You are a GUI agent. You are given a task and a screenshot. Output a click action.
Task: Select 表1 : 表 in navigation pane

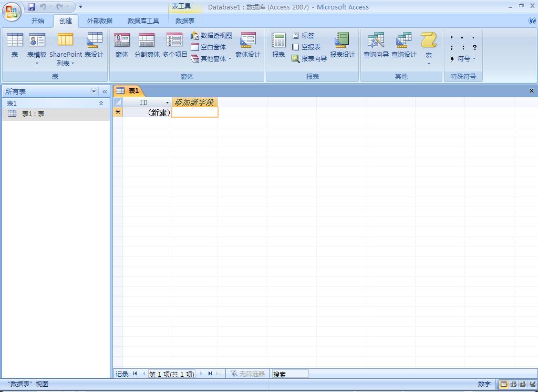[56, 114]
